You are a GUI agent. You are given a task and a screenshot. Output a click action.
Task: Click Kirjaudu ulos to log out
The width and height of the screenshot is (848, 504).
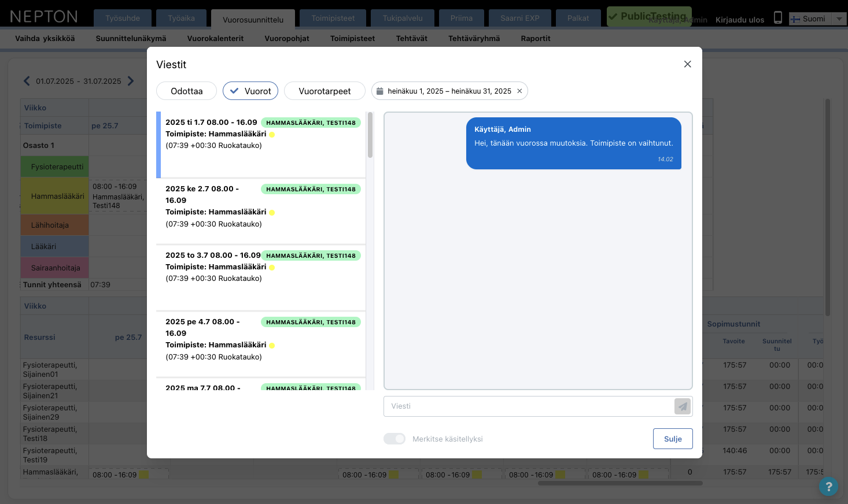[x=739, y=19]
